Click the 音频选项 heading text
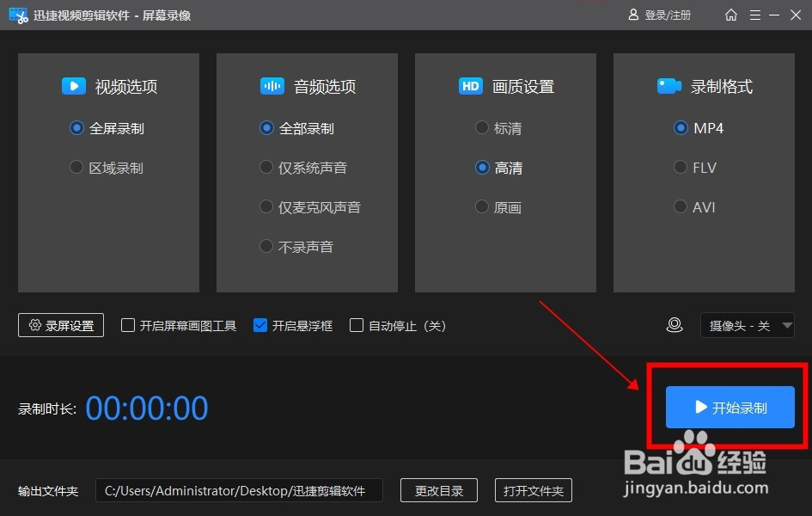This screenshot has width=812, height=516. click(325, 87)
